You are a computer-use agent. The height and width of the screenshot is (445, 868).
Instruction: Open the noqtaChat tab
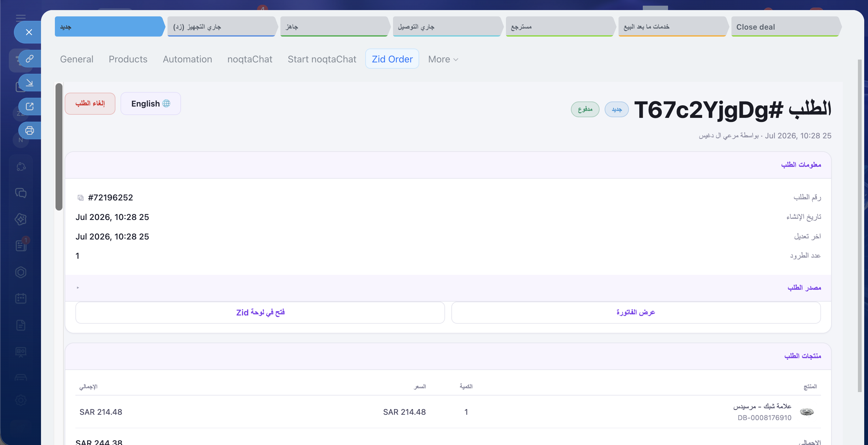[250, 59]
